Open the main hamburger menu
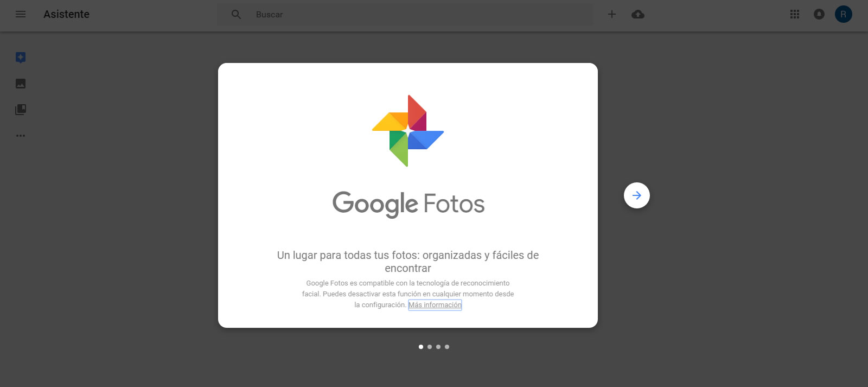 (21, 14)
